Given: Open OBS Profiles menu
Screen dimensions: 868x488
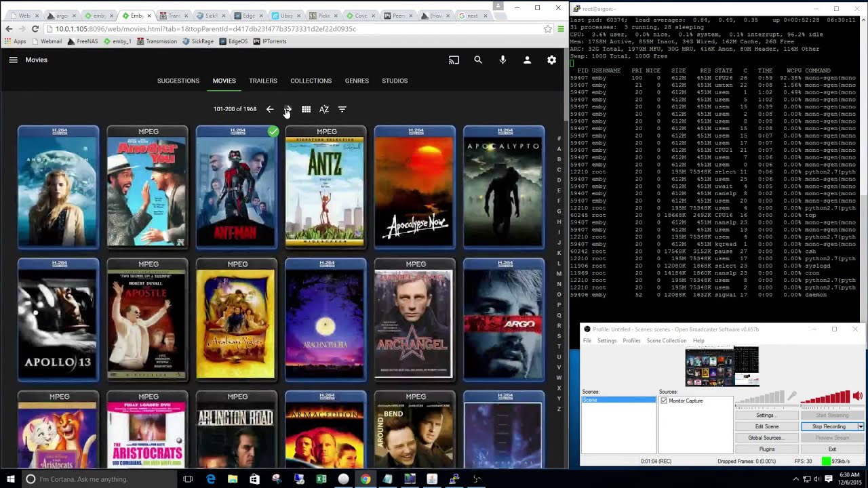Looking at the screenshot, I should click(x=631, y=340).
